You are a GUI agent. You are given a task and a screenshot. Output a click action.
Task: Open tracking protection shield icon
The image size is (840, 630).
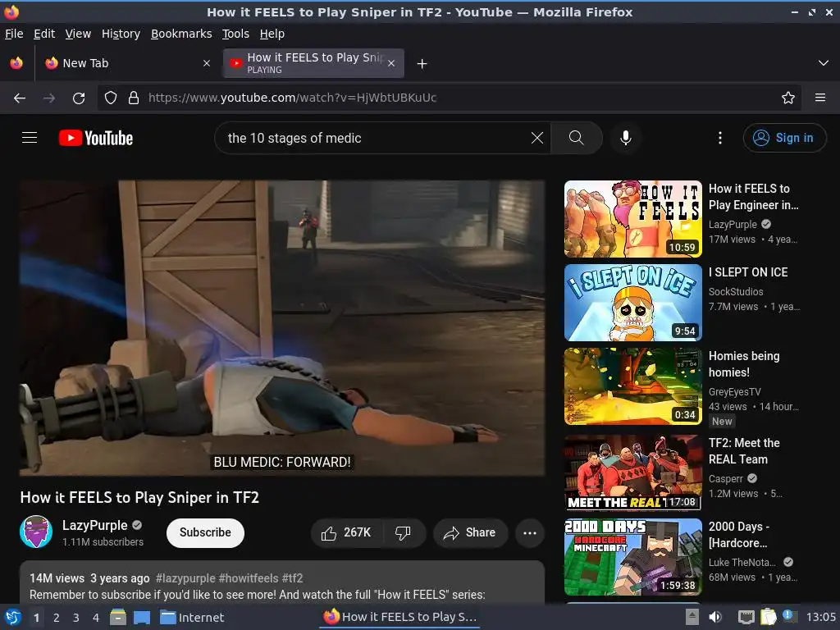(x=111, y=98)
